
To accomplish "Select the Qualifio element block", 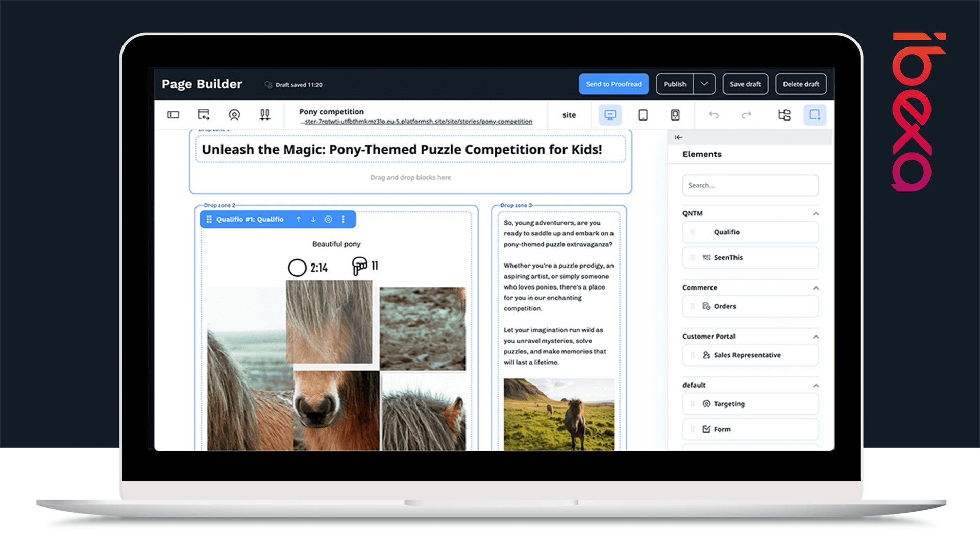I will click(750, 232).
